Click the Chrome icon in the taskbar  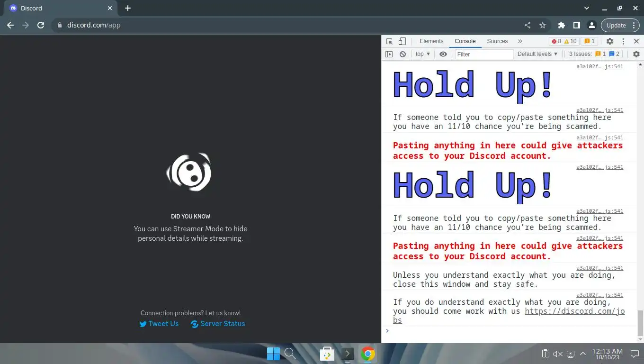(368, 354)
